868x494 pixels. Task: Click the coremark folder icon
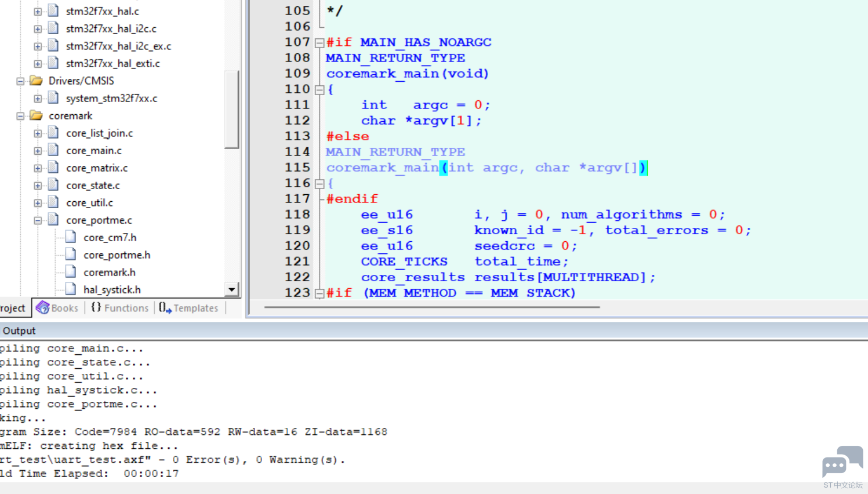pyautogui.click(x=37, y=115)
